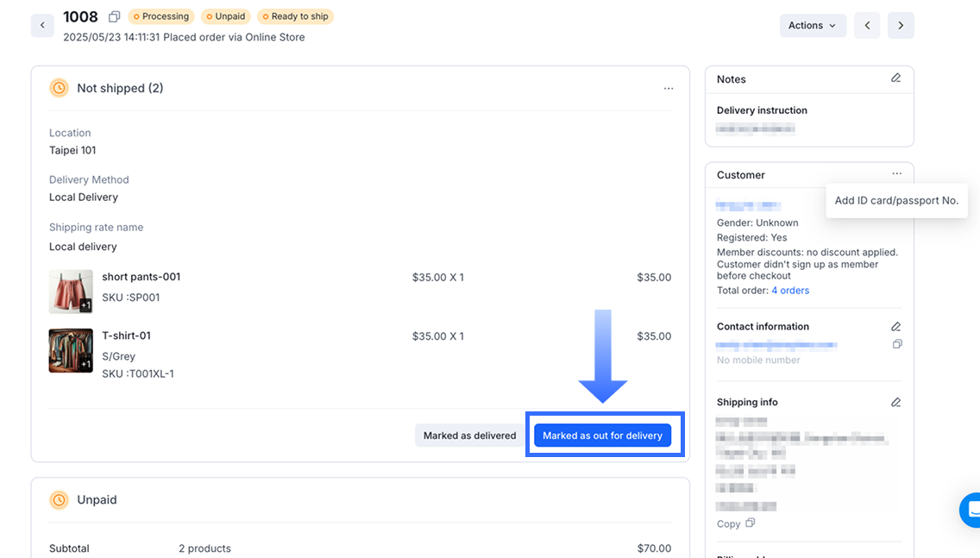Go to the next order with the top-right chevron

[x=901, y=25]
